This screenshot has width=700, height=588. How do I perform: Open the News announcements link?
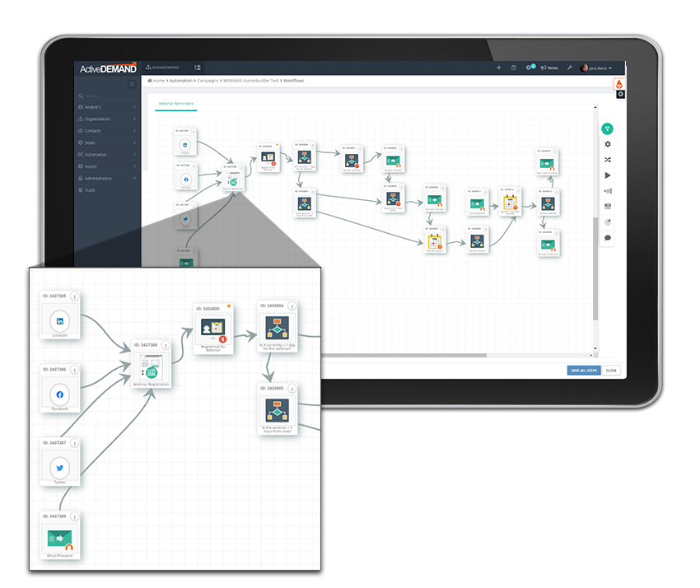click(549, 68)
